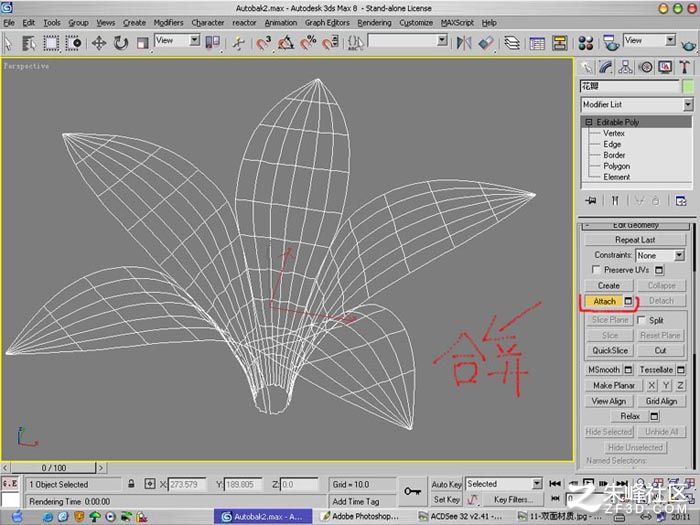700x525 pixels.
Task: Open the Preserve UVs settings box
Action: (659, 270)
